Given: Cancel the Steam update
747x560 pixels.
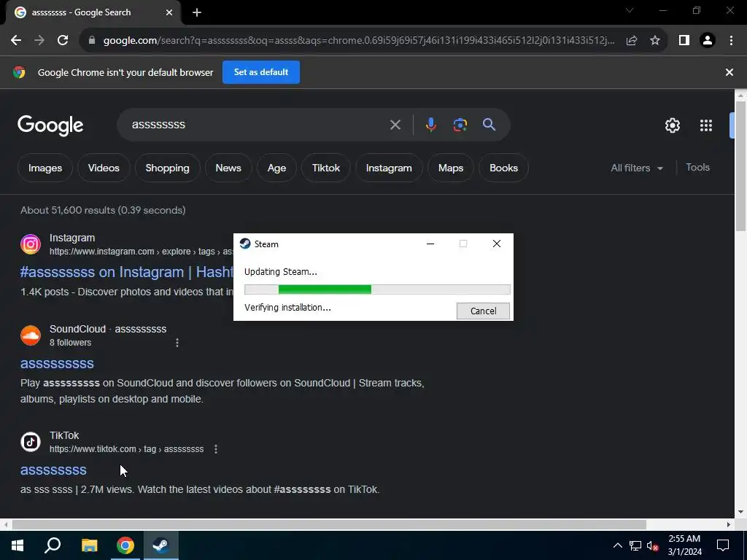Looking at the screenshot, I should pyautogui.click(x=483, y=311).
